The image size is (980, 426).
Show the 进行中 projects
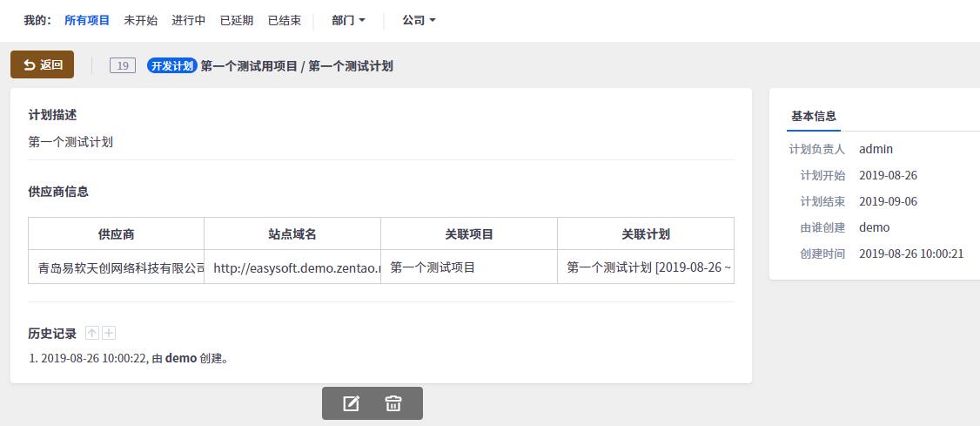189,20
